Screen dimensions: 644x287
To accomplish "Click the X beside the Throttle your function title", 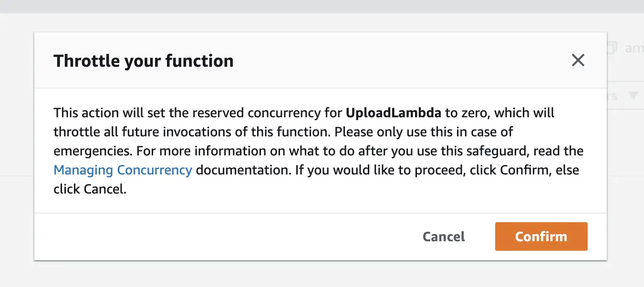I will 578,61.
